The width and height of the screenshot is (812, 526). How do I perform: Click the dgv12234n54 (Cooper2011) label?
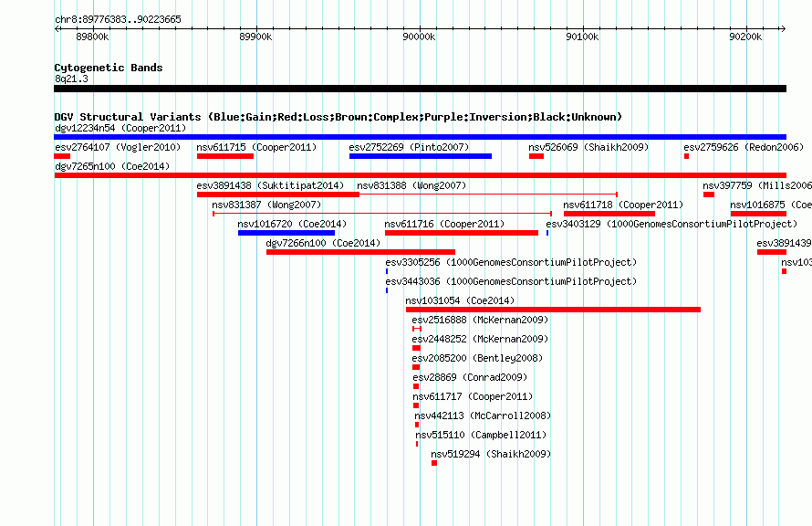coord(120,128)
